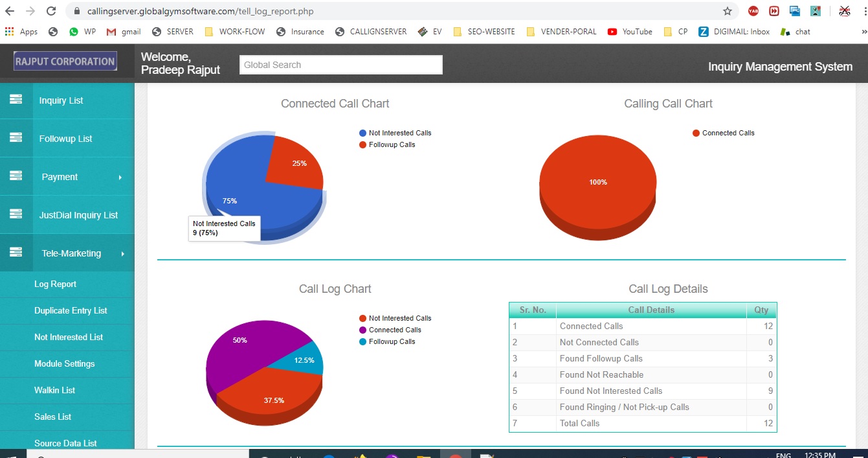Toggle teal Followup Calls legend entry
The image size is (868, 458).
click(362, 341)
